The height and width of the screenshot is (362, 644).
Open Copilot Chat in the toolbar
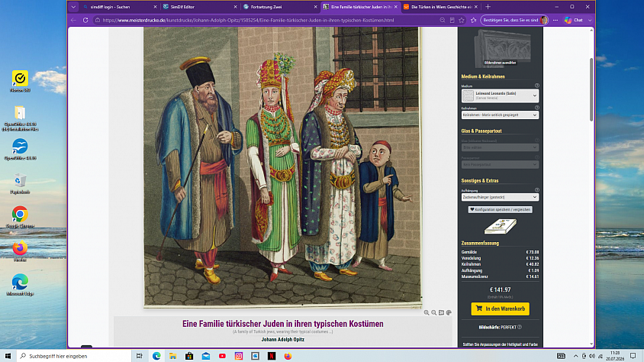pyautogui.click(x=574, y=20)
